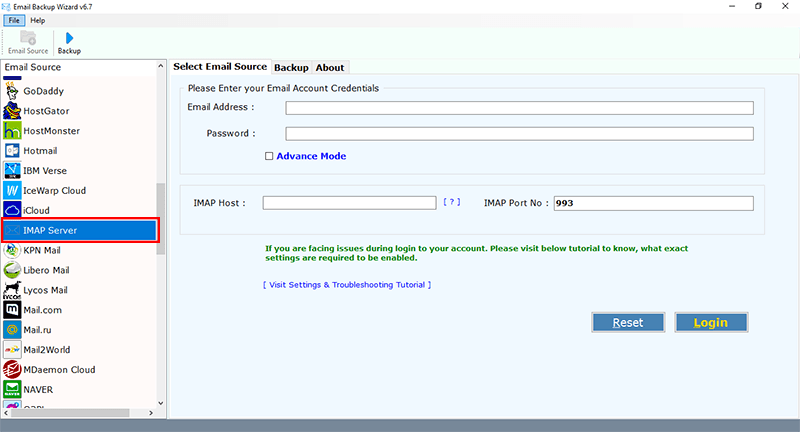The height and width of the screenshot is (432, 800).
Task: Click the Reset button
Action: point(628,322)
